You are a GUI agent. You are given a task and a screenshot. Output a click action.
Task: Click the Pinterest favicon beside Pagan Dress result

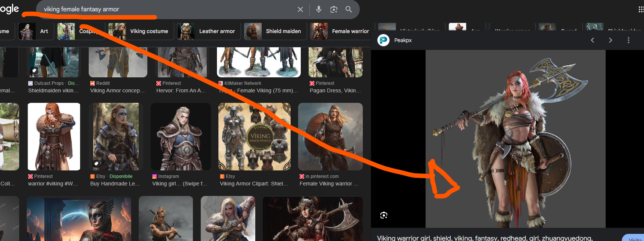tap(312, 83)
